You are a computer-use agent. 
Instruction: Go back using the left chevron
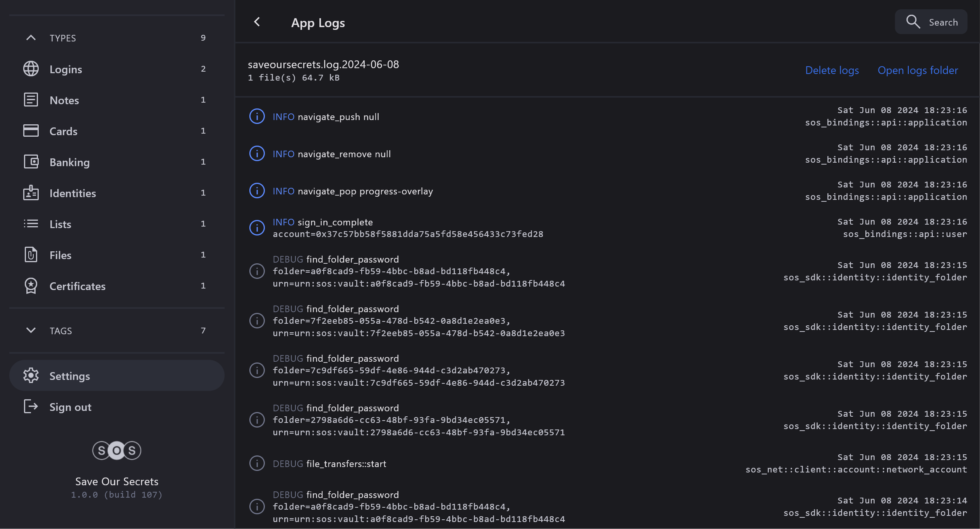click(x=257, y=22)
